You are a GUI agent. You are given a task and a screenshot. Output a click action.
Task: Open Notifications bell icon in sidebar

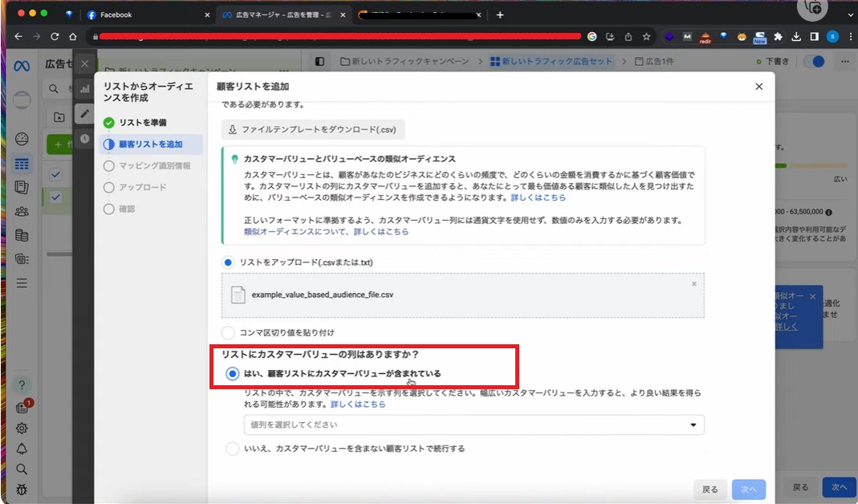click(x=22, y=449)
